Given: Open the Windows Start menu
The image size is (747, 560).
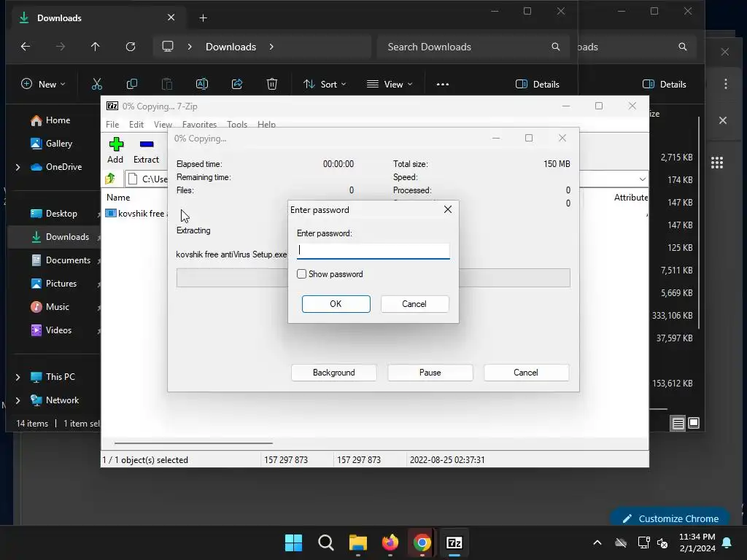Looking at the screenshot, I should click(x=293, y=542).
